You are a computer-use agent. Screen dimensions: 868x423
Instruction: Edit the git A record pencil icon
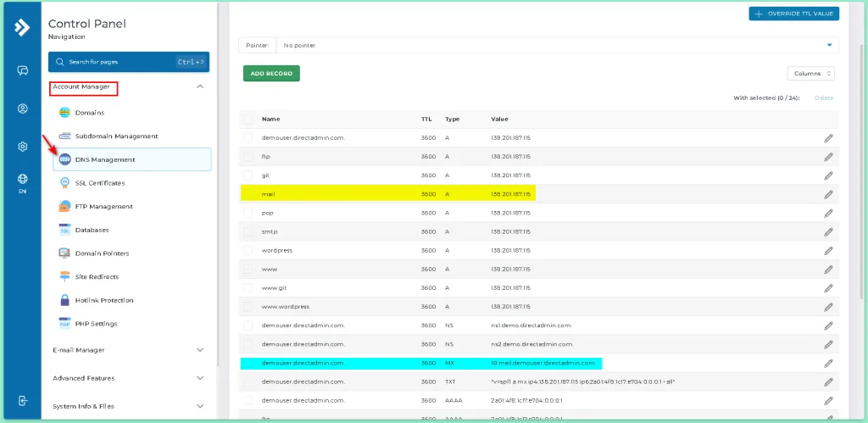tap(828, 175)
